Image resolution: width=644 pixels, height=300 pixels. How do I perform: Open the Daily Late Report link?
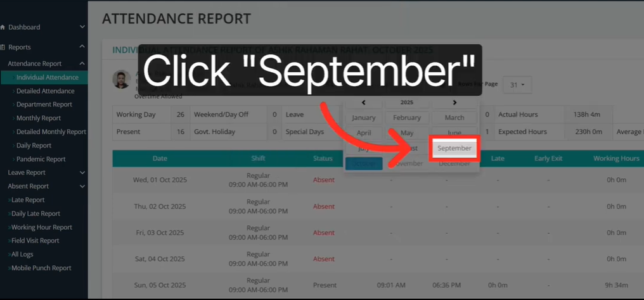coord(35,214)
